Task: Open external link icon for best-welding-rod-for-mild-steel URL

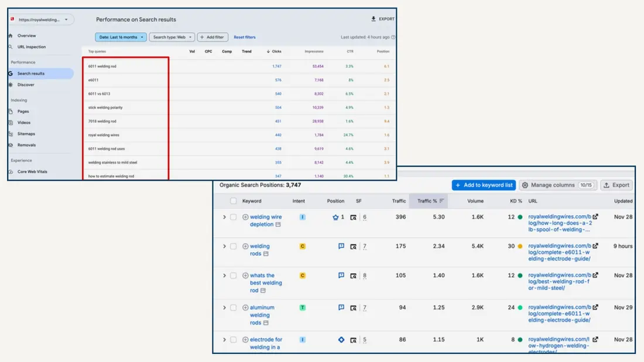Action: [x=595, y=275]
